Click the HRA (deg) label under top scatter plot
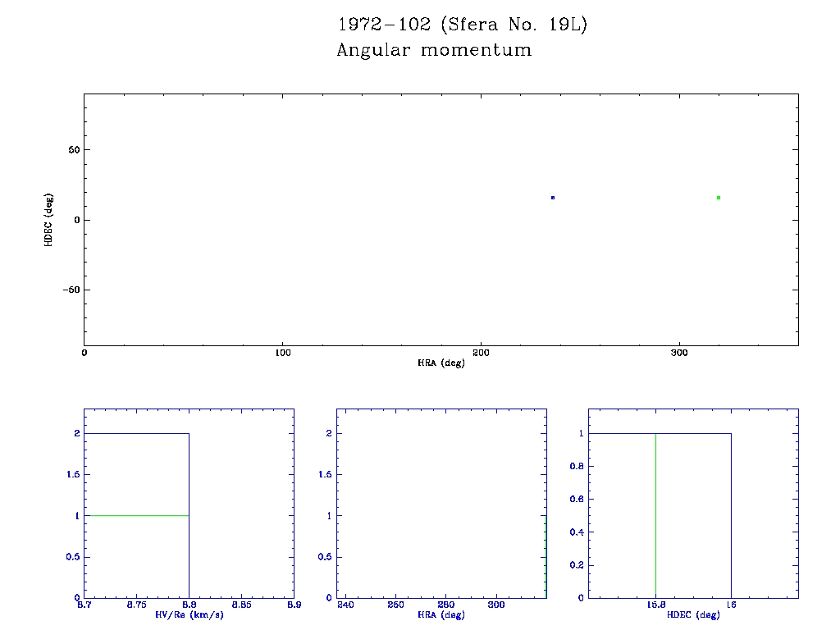Screen dimensions: 840x630 [441, 363]
